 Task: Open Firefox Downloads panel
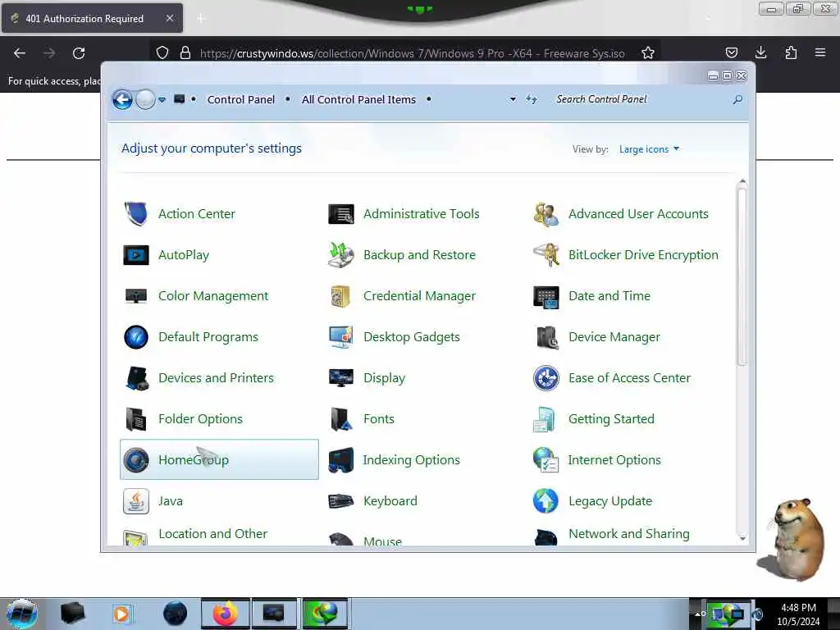pos(760,52)
